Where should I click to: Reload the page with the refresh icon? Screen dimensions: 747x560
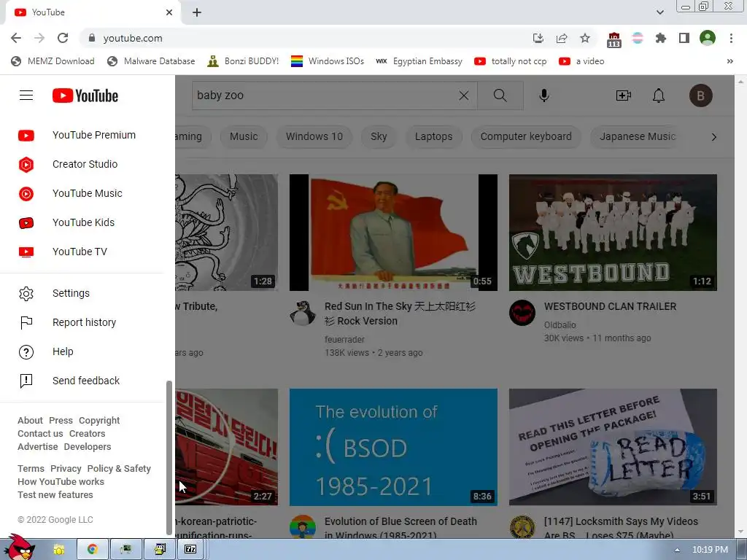tap(63, 38)
